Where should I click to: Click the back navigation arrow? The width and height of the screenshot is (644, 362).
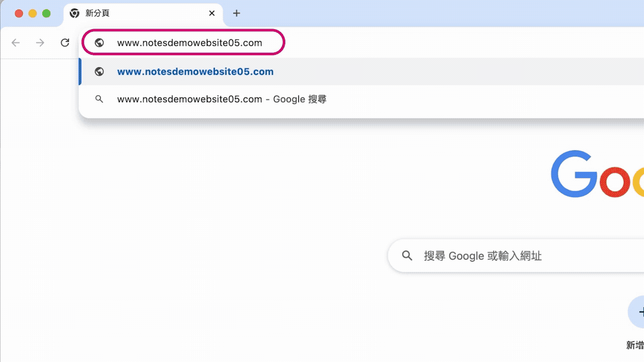coord(16,43)
